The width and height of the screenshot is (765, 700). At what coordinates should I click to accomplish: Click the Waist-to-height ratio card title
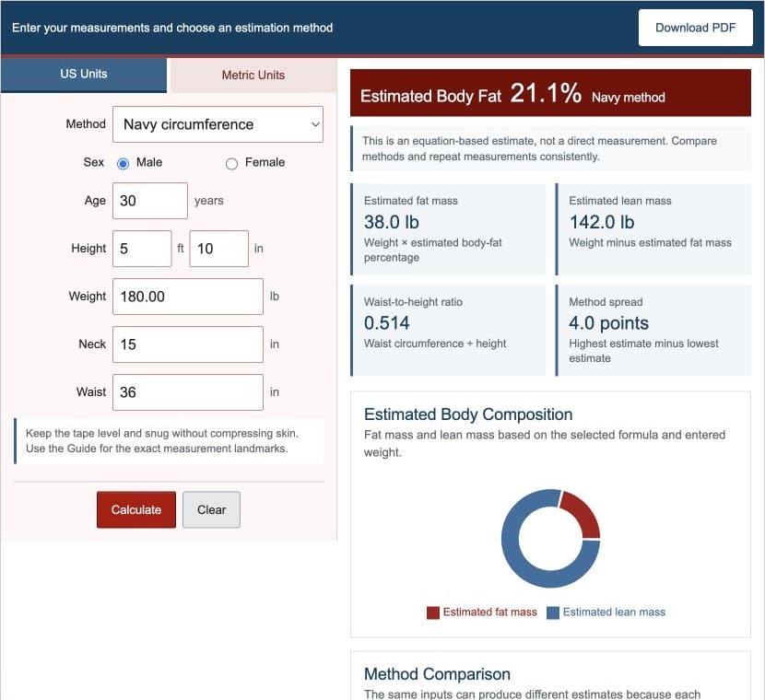coord(413,302)
